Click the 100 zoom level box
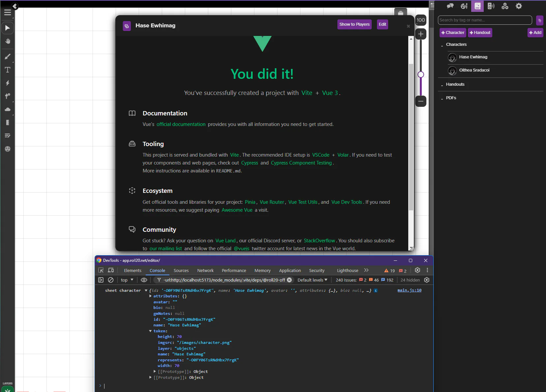Viewport: 546px width, 392px height. [421, 20]
